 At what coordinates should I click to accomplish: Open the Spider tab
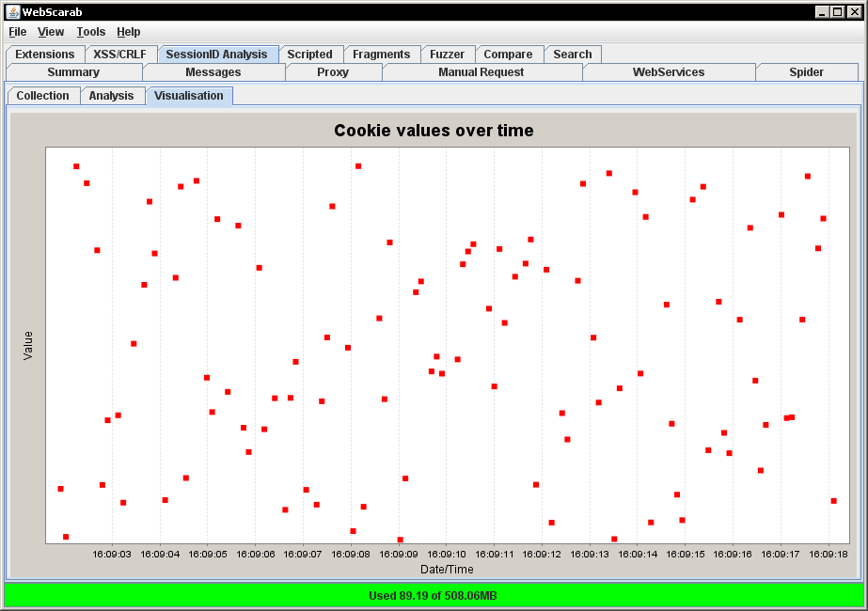pyautogui.click(x=807, y=72)
